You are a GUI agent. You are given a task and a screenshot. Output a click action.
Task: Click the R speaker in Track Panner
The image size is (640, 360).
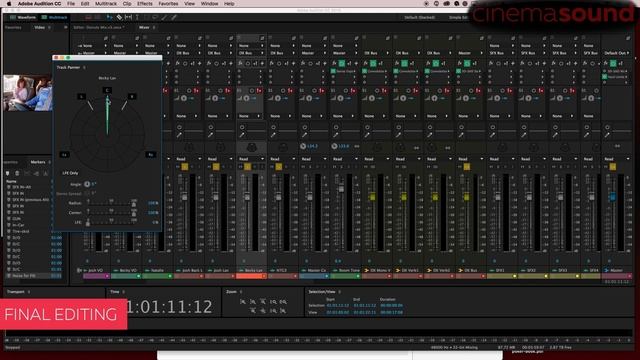point(132,96)
